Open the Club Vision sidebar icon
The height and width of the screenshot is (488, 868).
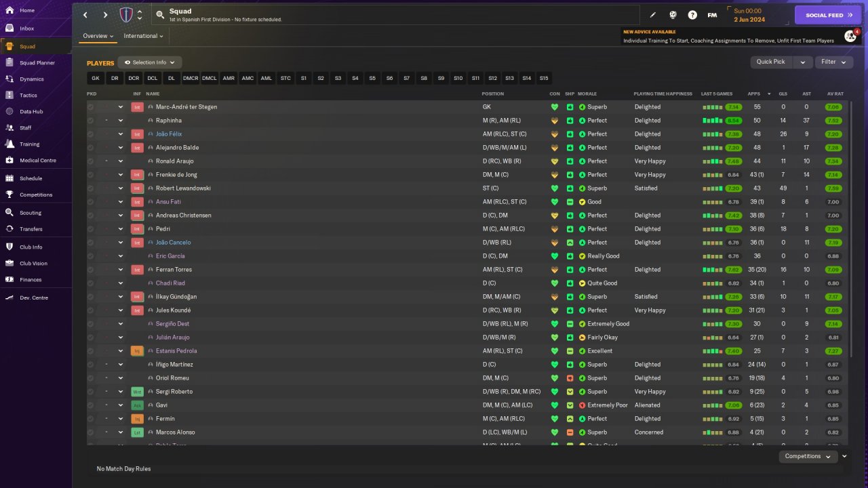tap(9, 263)
